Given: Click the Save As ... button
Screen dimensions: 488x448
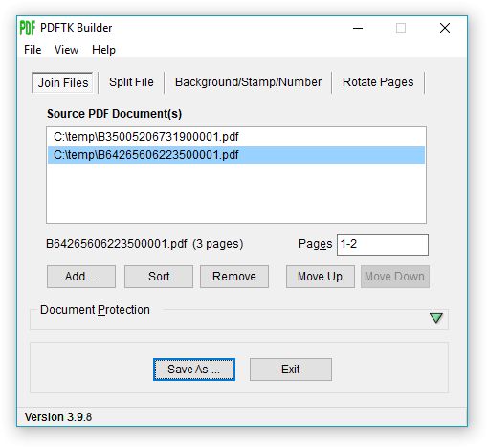Looking at the screenshot, I should (194, 370).
